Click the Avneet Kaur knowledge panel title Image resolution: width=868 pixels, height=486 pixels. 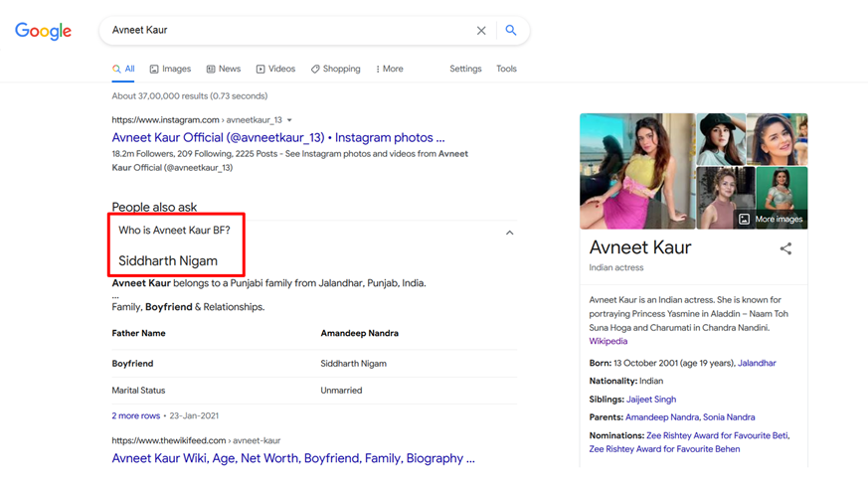pyautogui.click(x=640, y=247)
